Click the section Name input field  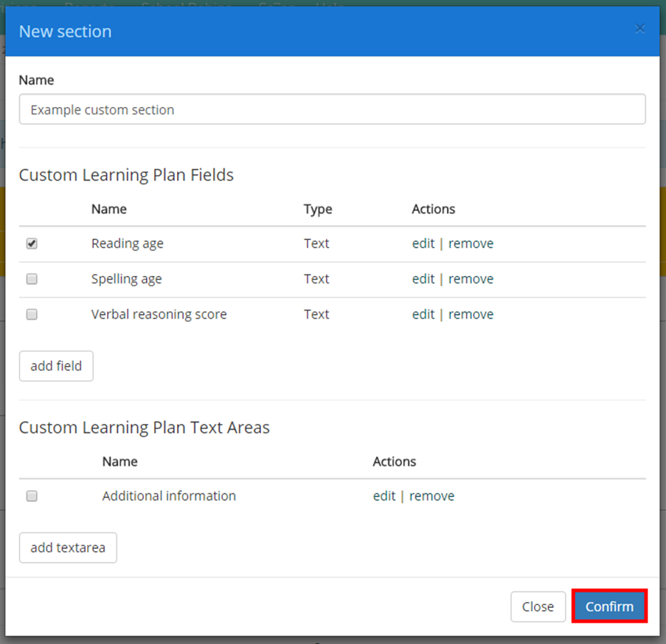coord(332,108)
